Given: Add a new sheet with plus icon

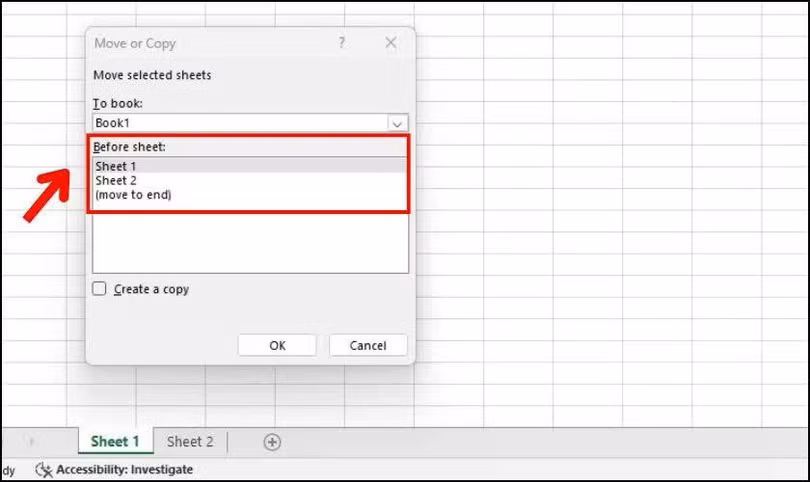Looking at the screenshot, I should pos(272,442).
